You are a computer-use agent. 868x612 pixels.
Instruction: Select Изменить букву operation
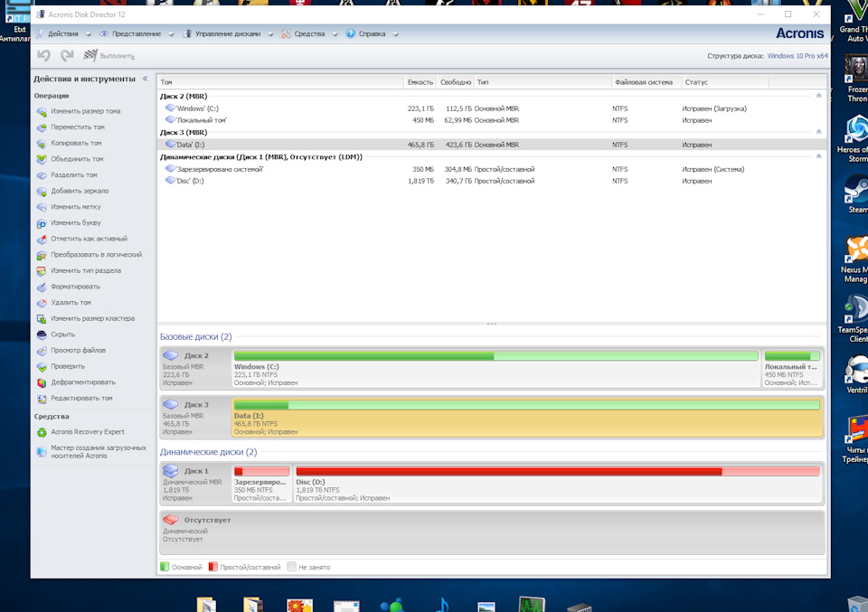[70, 223]
